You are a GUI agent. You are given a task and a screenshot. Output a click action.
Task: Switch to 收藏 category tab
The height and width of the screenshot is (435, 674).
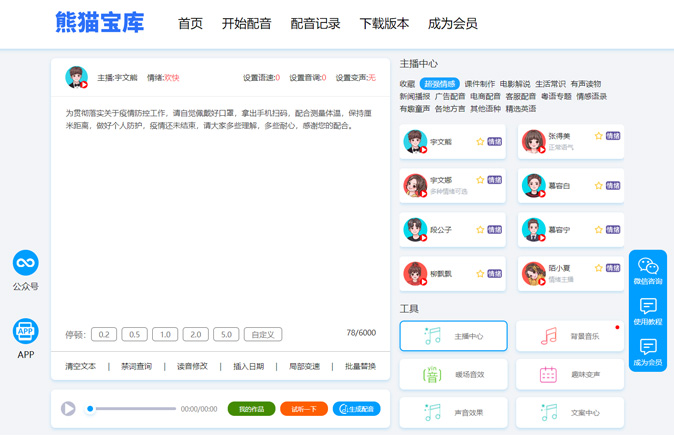pyautogui.click(x=407, y=84)
